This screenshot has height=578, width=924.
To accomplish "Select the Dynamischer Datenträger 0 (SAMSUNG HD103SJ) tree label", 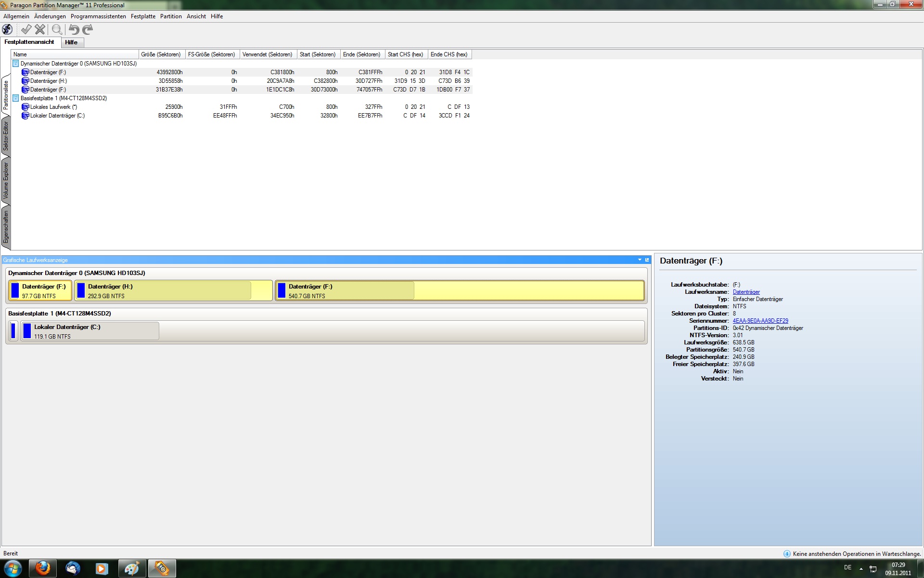I will tap(78, 64).
